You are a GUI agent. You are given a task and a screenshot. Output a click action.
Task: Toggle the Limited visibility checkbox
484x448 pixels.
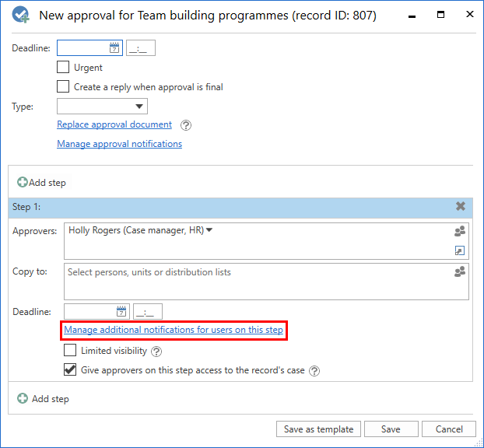point(70,351)
